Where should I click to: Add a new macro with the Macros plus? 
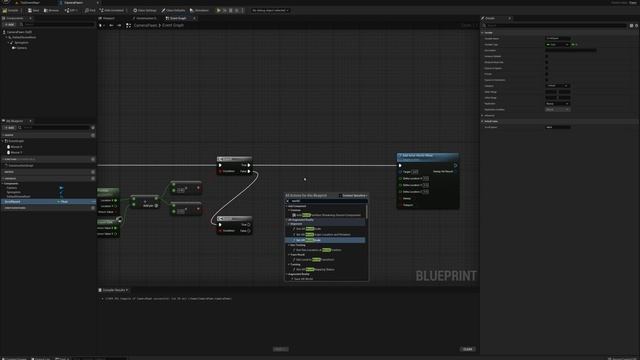93,172
